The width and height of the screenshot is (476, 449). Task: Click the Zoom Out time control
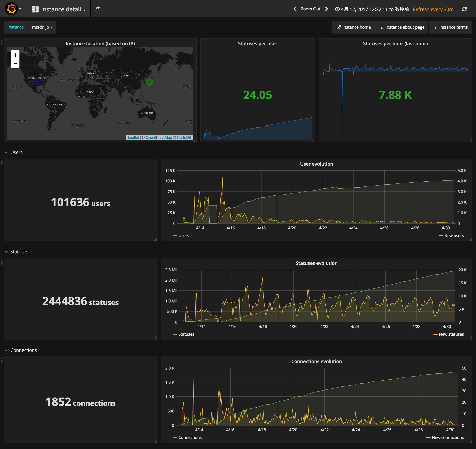tap(311, 9)
